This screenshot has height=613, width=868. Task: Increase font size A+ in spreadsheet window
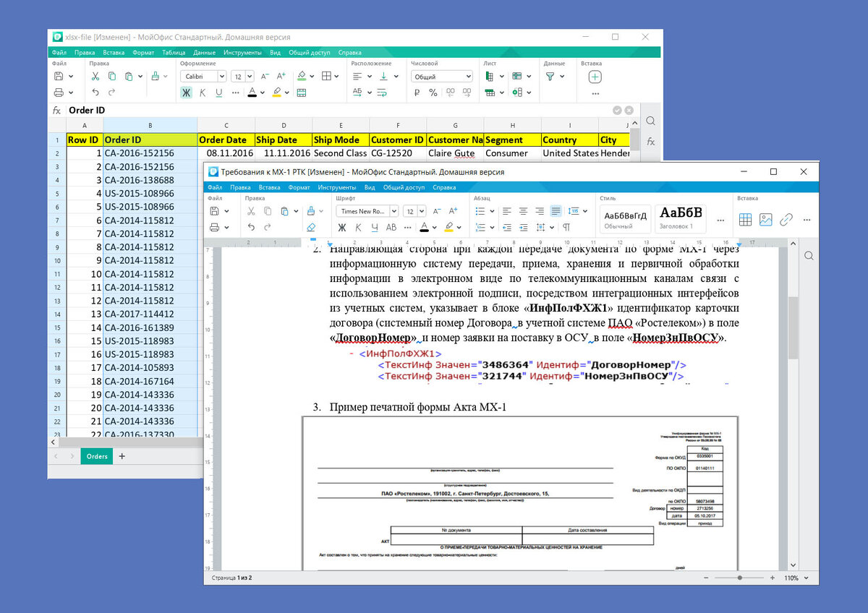(281, 76)
